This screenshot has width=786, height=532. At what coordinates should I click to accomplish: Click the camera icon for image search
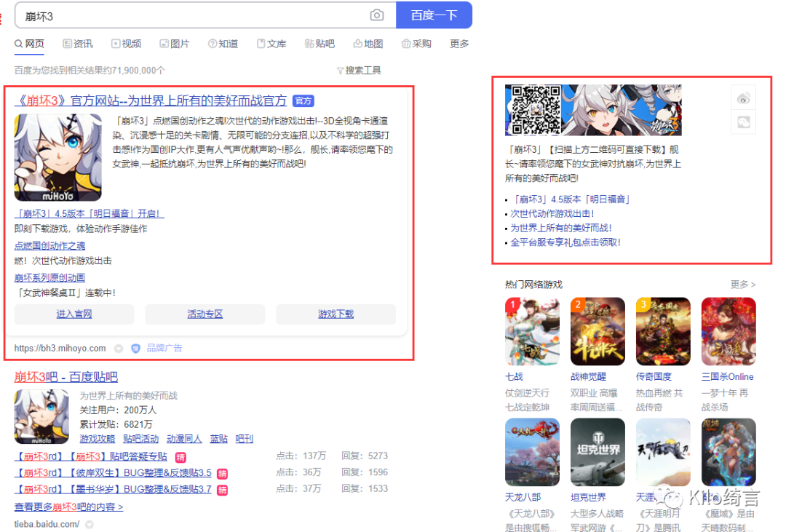point(377,15)
